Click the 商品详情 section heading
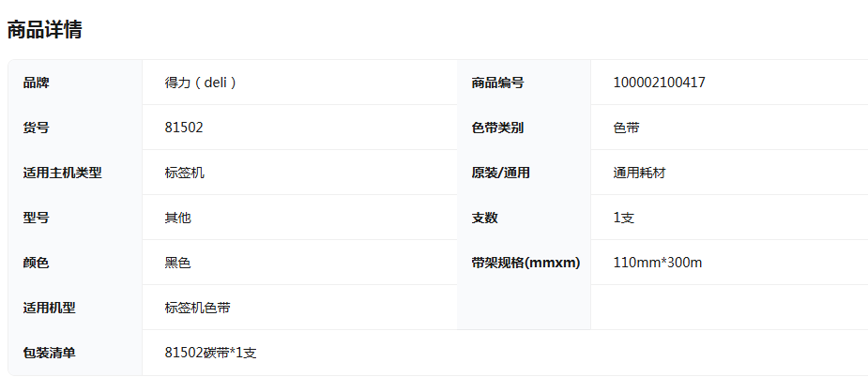Image resolution: width=868 pixels, height=377 pixels. click(x=44, y=30)
